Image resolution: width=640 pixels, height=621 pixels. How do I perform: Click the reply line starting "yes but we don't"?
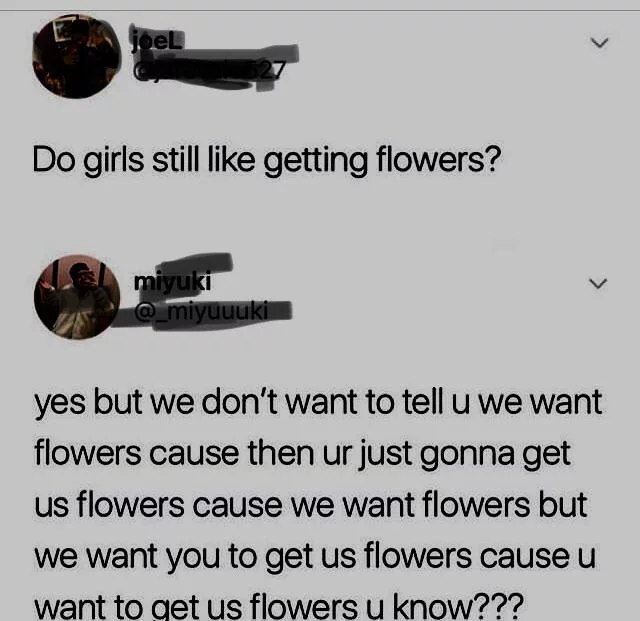pos(318,403)
